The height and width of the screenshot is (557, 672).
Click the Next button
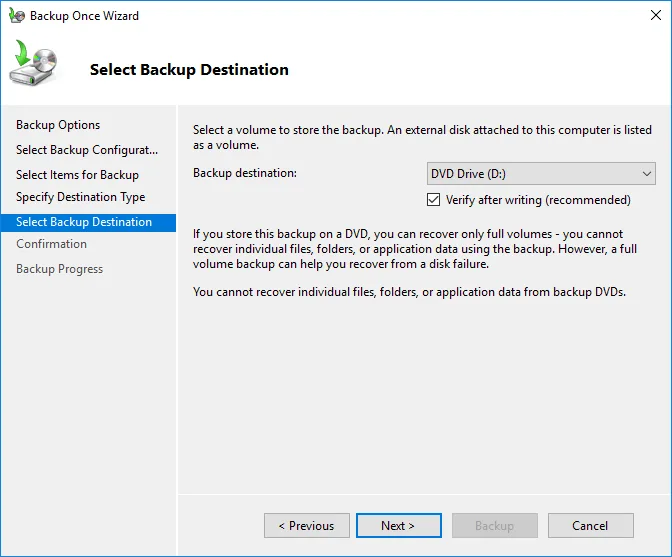click(399, 525)
